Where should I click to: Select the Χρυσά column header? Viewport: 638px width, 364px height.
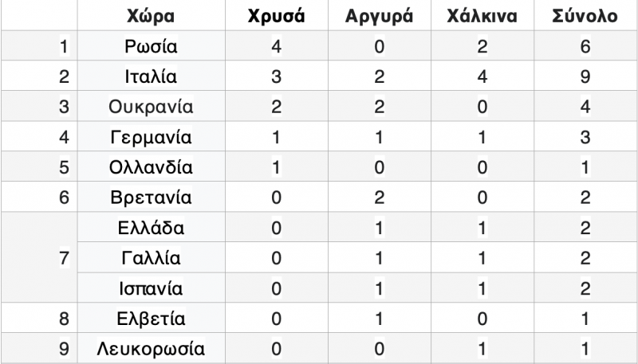click(276, 16)
